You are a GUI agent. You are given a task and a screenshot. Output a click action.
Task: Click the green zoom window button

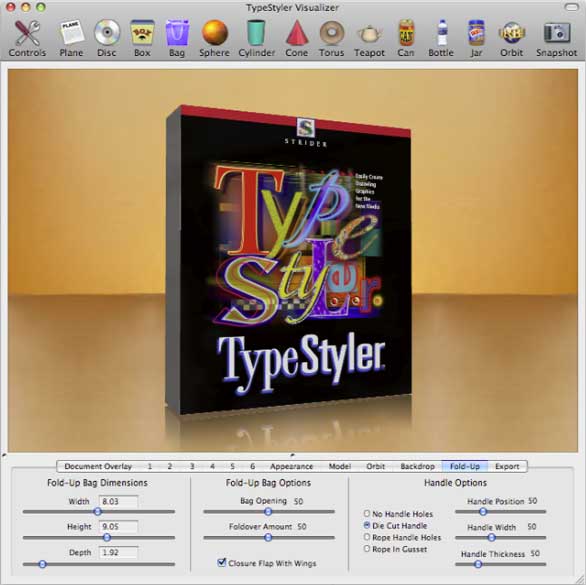(x=41, y=7)
